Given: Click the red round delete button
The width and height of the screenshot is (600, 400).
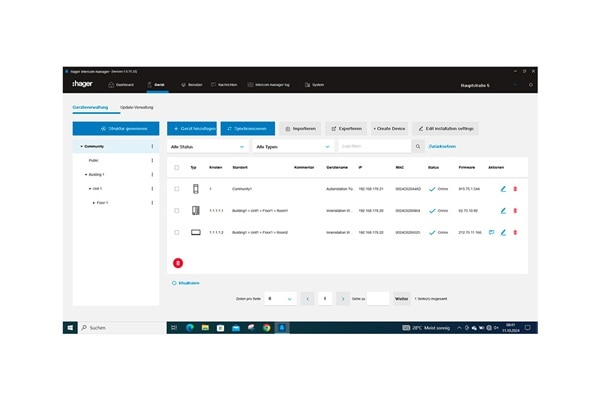Looking at the screenshot, I should click(x=178, y=262).
